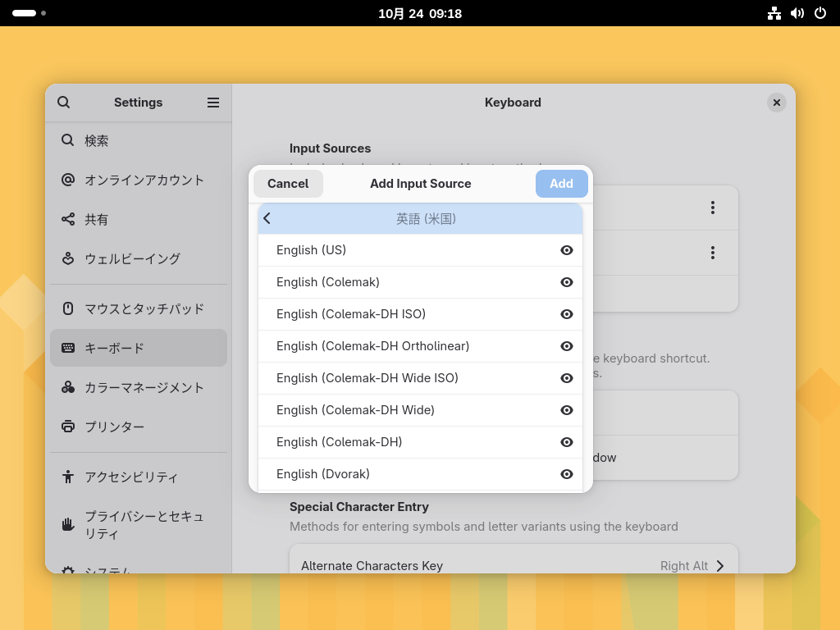This screenshot has height=630, width=840.
Task: Preview the English (US) layout with eye icon
Action: pyautogui.click(x=566, y=250)
